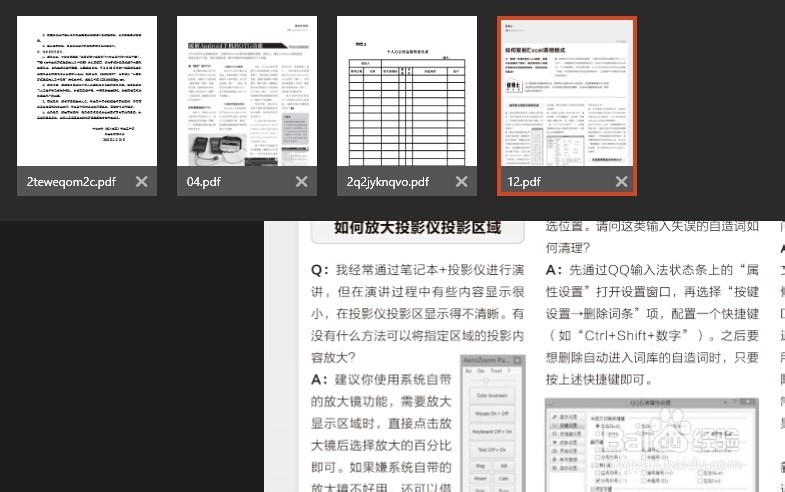This screenshot has height=492, width=785.
Task: Click the AeroZoom screenshot in the page
Action: pos(493,423)
